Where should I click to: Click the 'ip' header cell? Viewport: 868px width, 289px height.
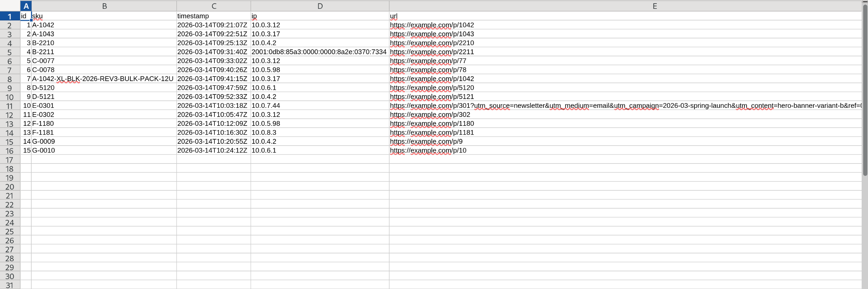click(x=320, y=16)
